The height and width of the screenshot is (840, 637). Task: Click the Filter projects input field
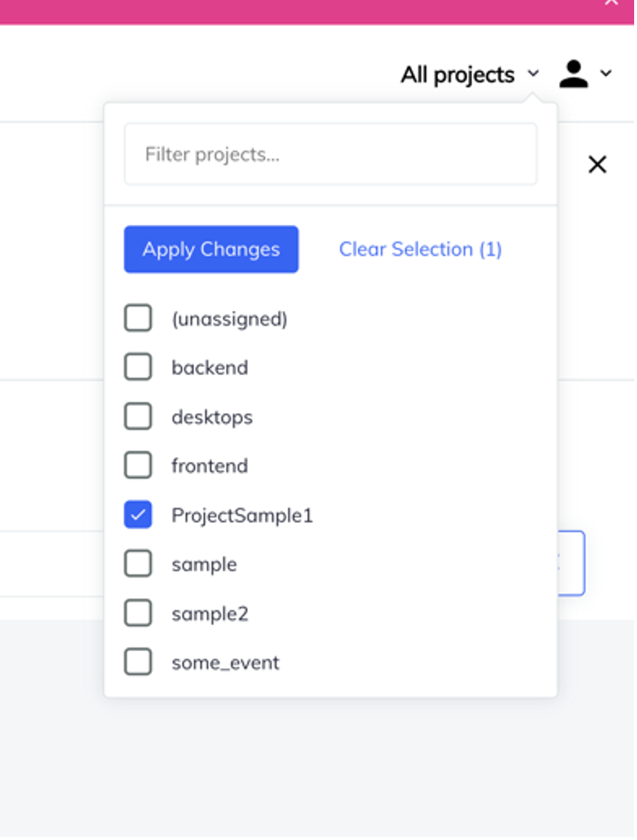click(x=330, y=154)
